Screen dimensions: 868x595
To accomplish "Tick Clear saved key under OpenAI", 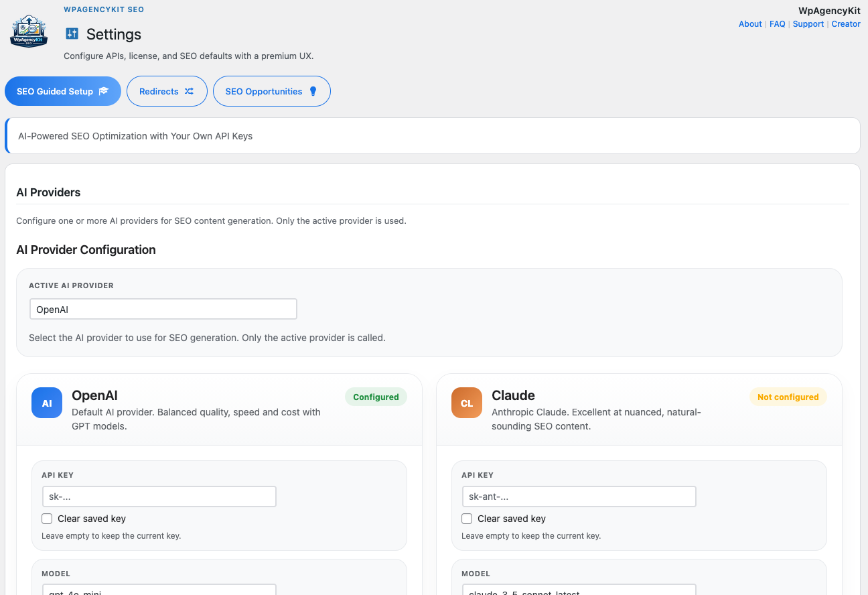I will pos(47,519).
